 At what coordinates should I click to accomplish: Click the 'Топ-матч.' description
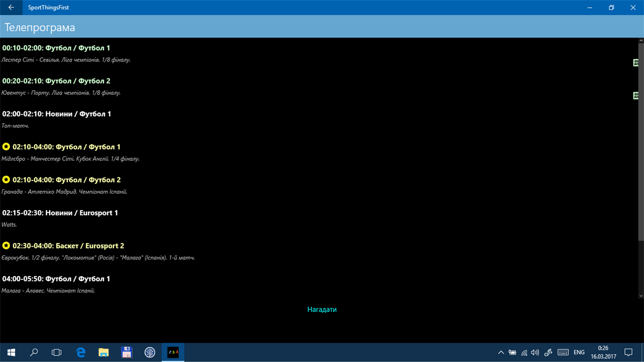point(15,126)
